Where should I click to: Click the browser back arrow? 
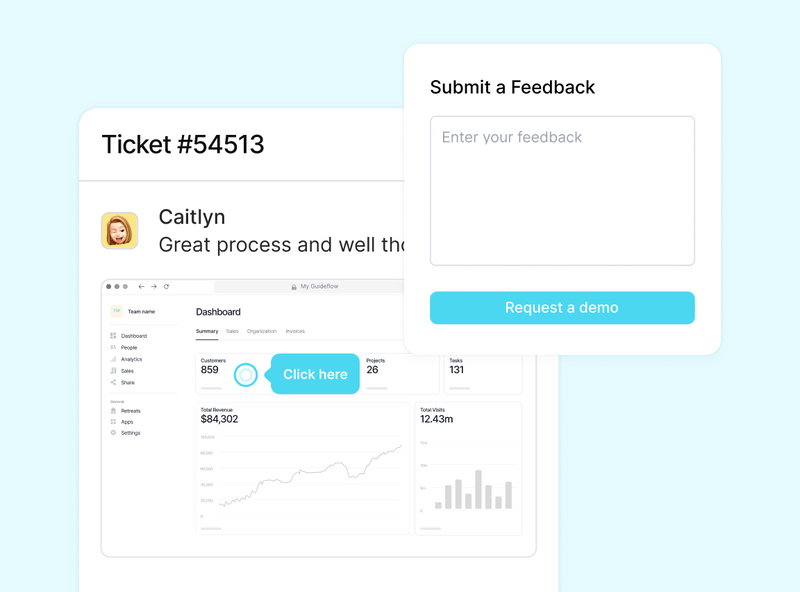click(x=140, y=286)
